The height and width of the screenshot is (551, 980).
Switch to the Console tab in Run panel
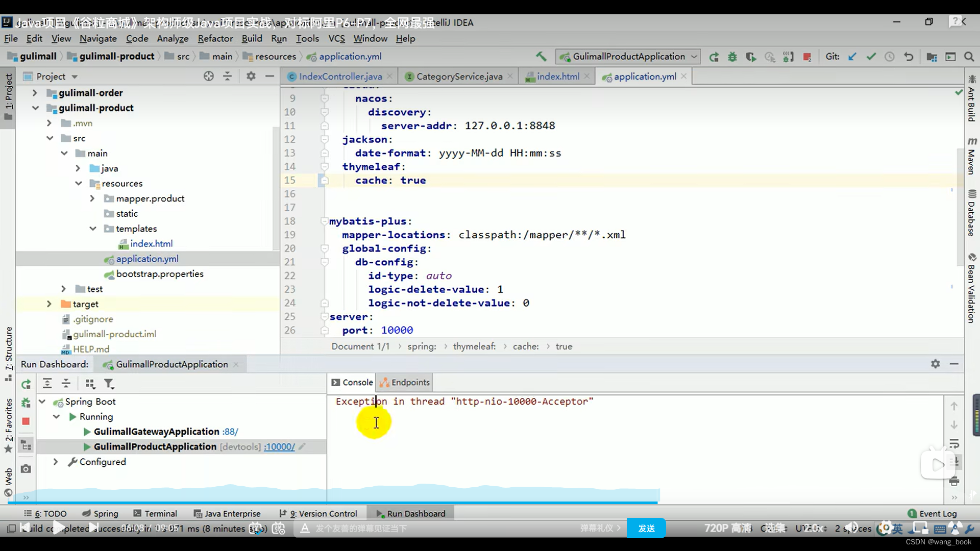(x=353, y=382)
